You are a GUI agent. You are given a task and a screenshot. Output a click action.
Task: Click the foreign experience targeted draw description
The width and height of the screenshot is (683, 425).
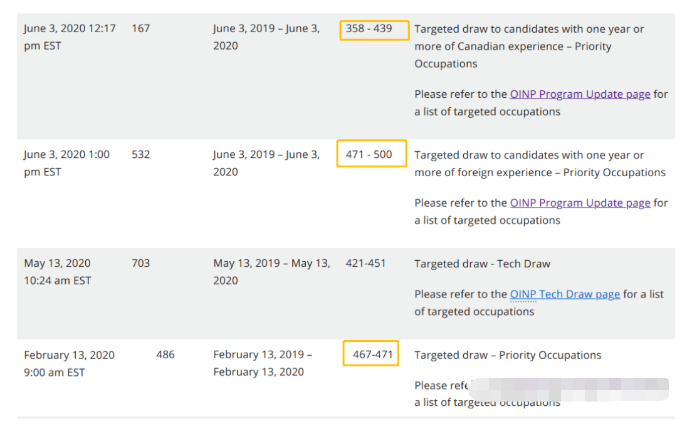click(540, 163)
